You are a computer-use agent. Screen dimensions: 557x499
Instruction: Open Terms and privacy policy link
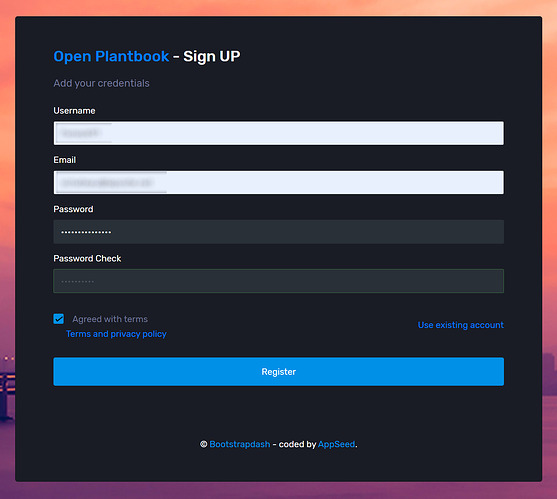(x=116, y=334)
